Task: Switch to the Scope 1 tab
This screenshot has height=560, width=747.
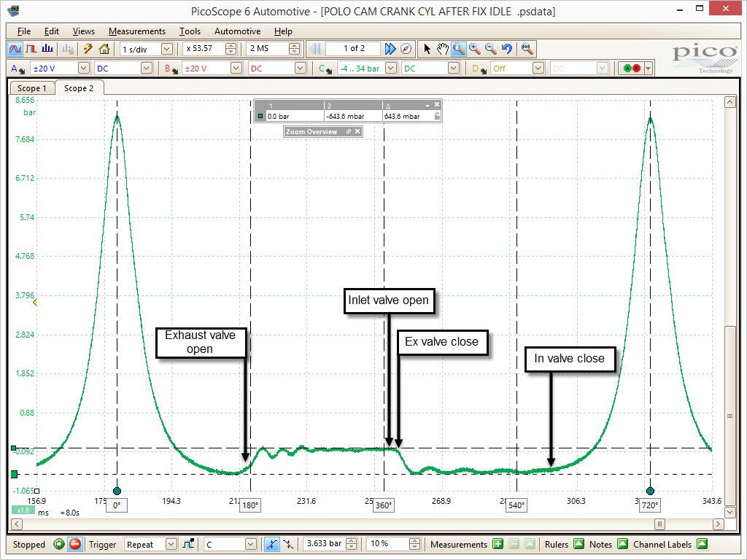Action: pos(31,88)
